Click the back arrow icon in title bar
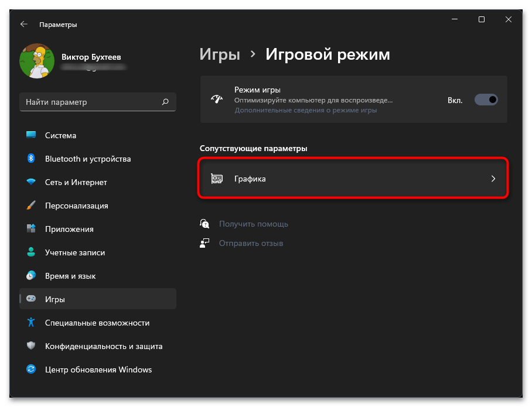The image size is (532, 407). (24, 24)
